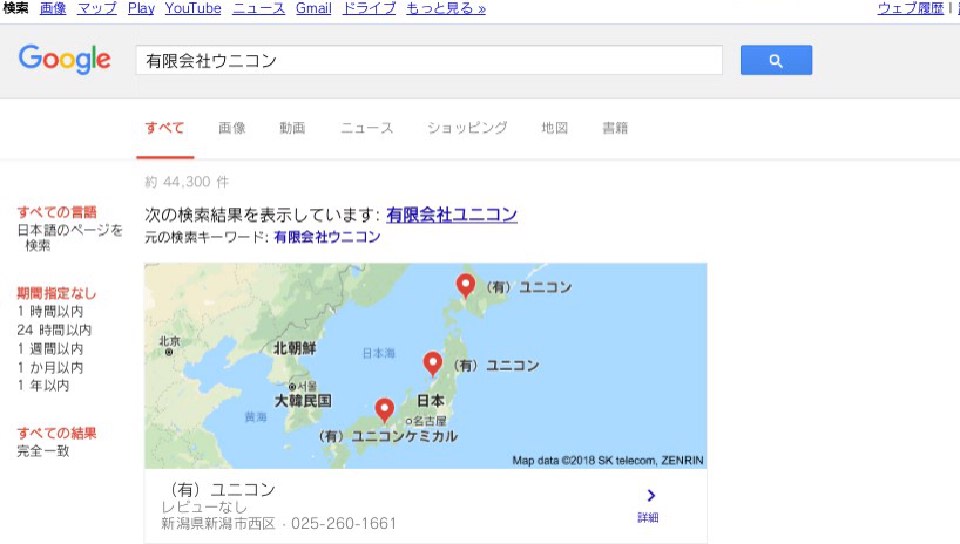Click the 新潟県新潟市西区 address text
The image size is (960, 544).
click(x=219, y=524)
